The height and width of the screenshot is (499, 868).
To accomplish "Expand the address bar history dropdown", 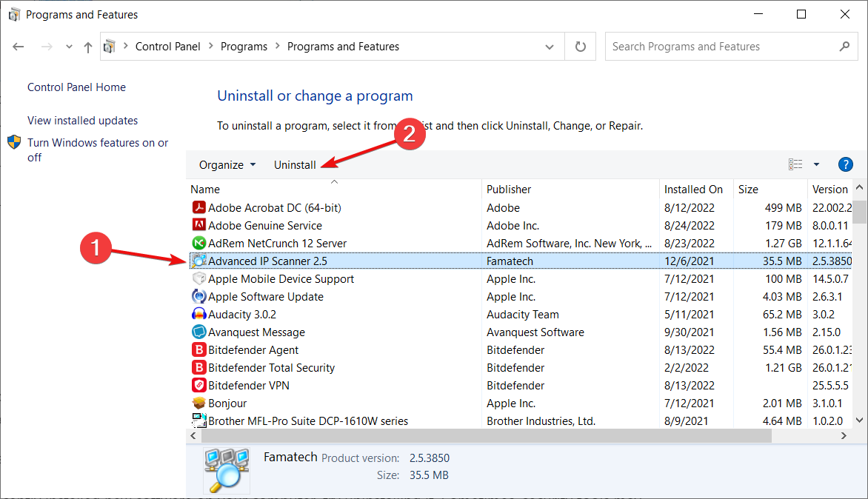I will 549,47.
